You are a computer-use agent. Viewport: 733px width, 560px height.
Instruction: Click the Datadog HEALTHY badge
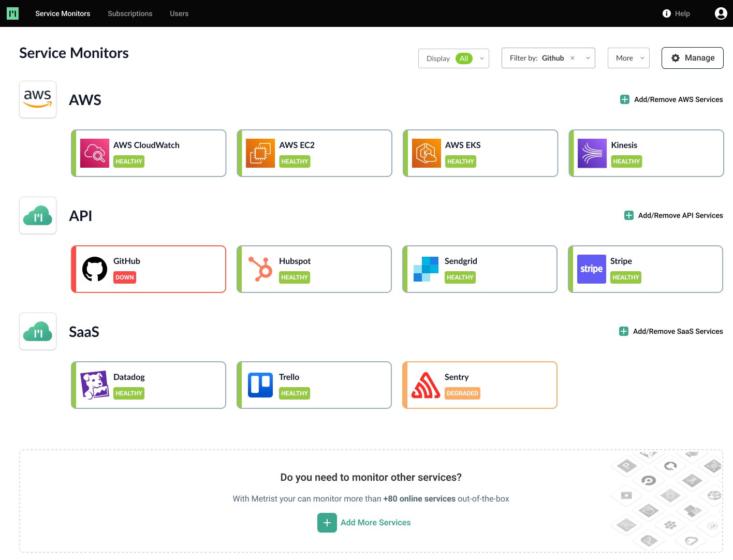129,393
